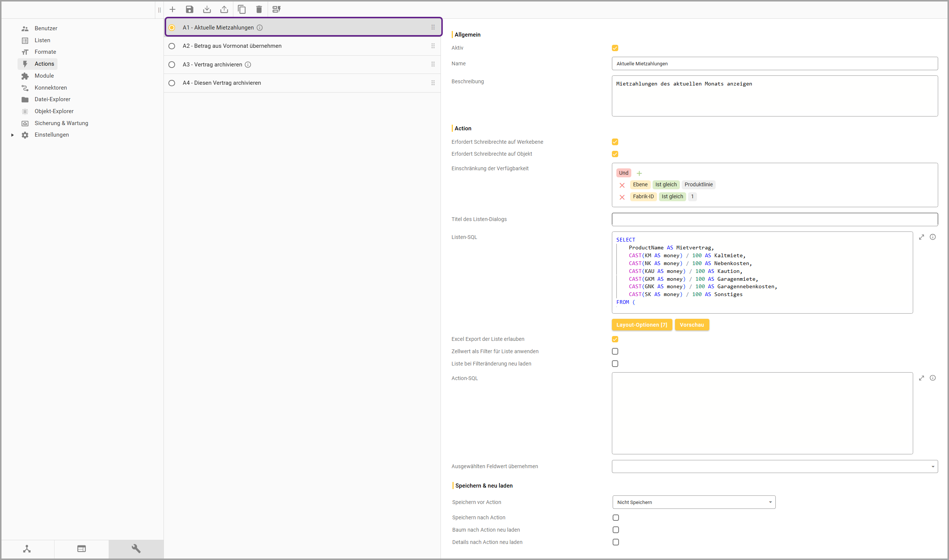Click the Titel des Listen-Dialogs input field
The height and width of the screenshot is (560, 949).
tap(774, 219)
